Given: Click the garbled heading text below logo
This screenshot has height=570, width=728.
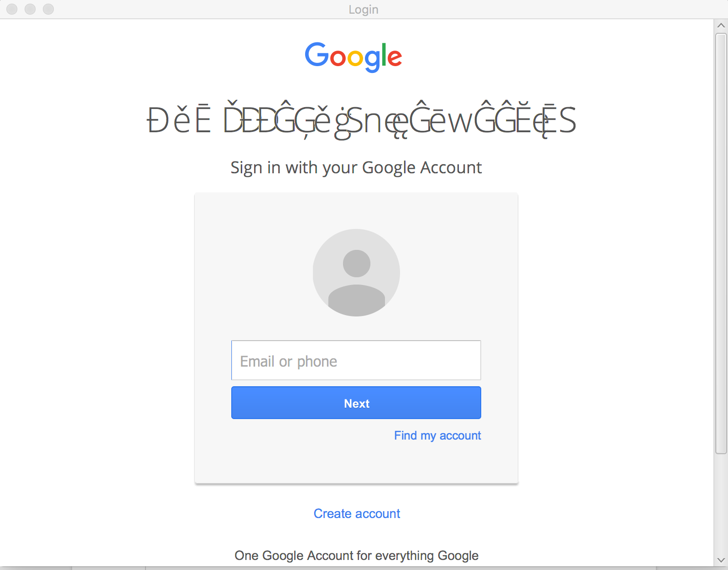Looking at the screenshot, I should tap(361, 119).
